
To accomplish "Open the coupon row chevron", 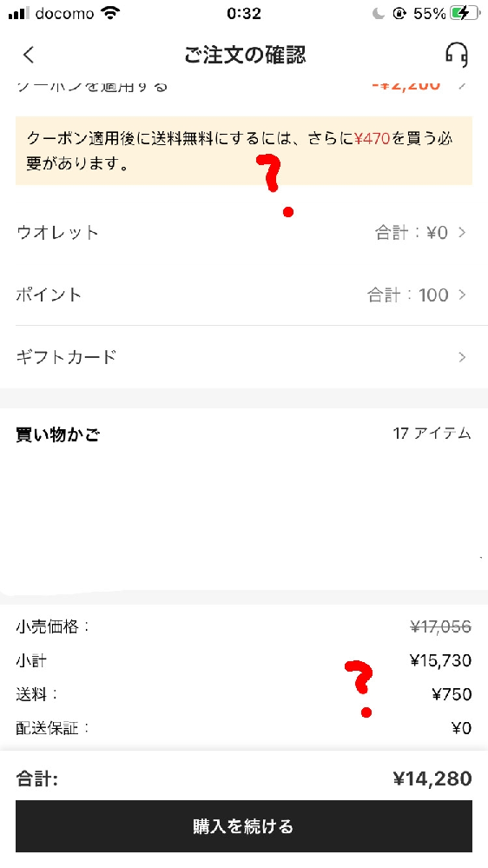I will [462, 86].
